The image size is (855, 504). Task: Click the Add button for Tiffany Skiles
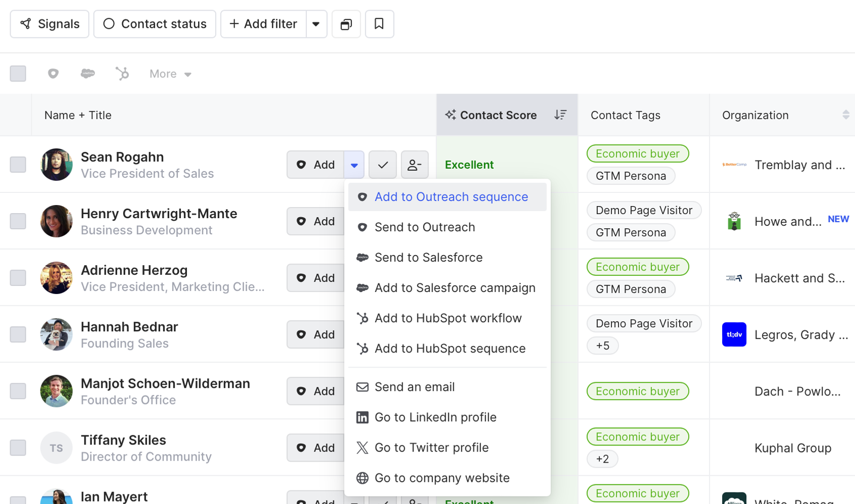click(315, 447)
